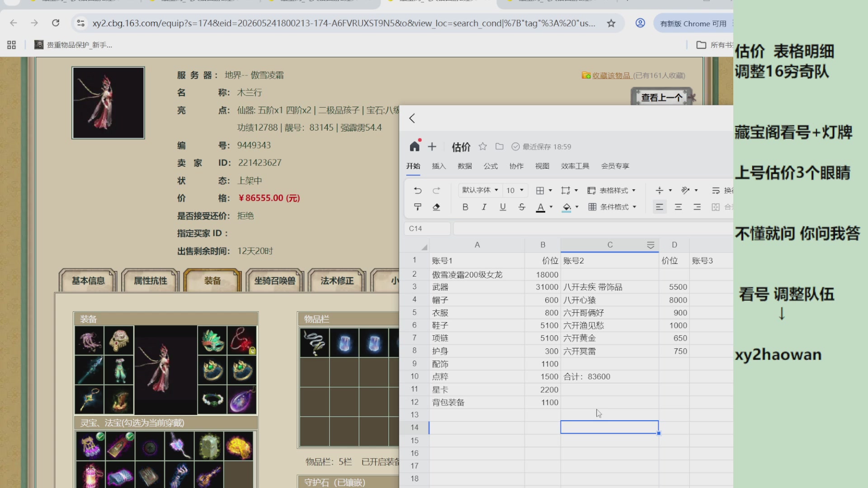Star the 估价 document
This screenshot has width=868, height=488.
click(x=483, y=146)
